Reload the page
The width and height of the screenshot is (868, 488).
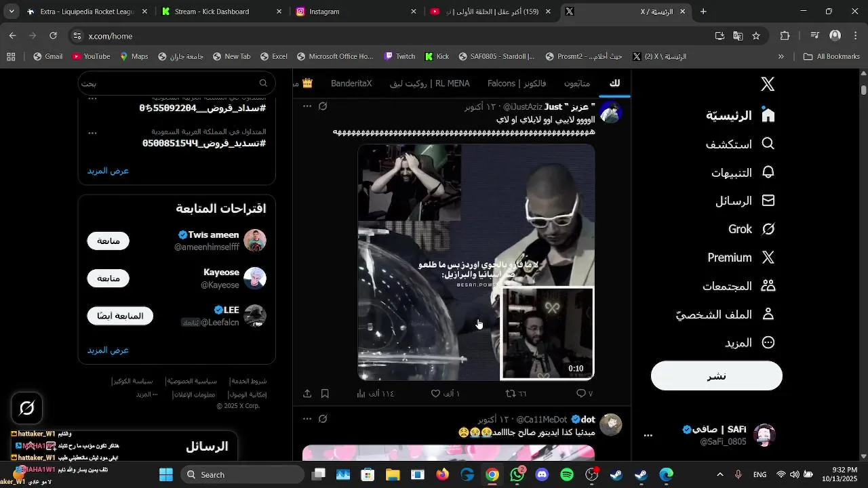pos(53,36)
